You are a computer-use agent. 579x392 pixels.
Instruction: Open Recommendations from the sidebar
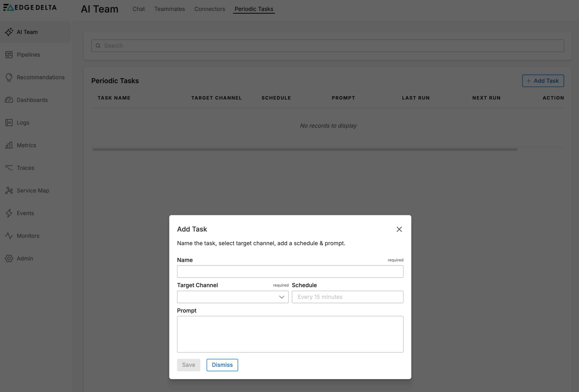40,77
